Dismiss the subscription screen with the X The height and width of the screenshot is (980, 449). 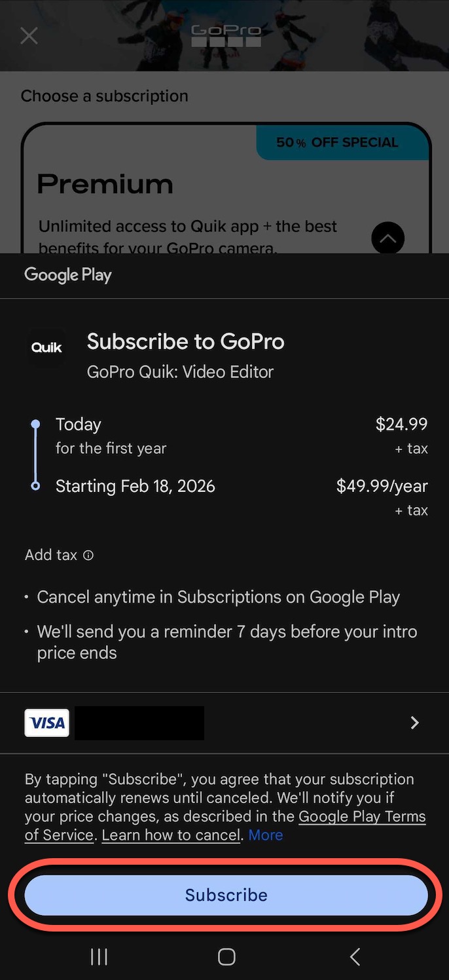click(x=29, y=35)
